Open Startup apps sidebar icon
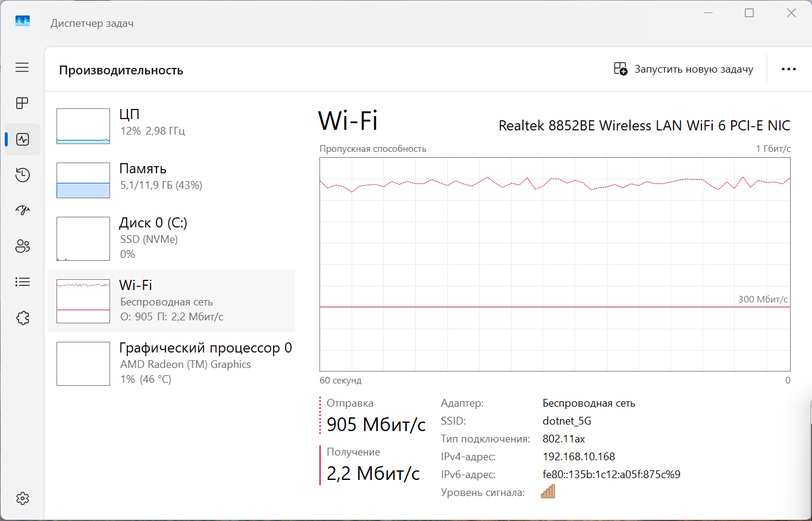 [x=22, y=210]
